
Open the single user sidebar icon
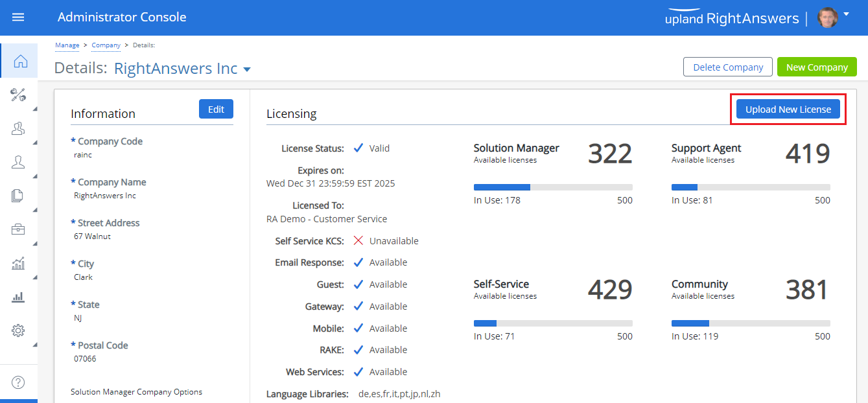click(x=18, y=163)
